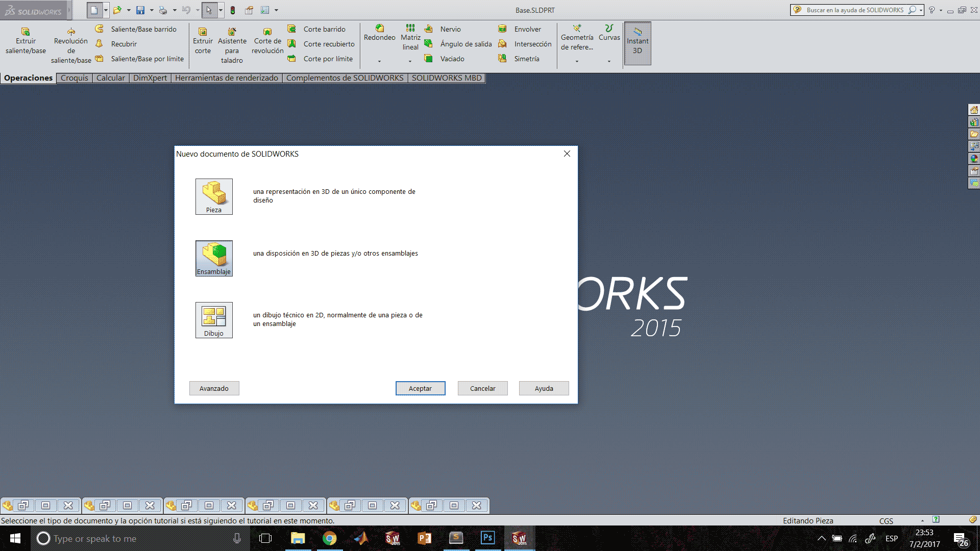This screenshot has width=980, height=551.
Task: Select the Nervio rib tool
Action: click(443, 29)
